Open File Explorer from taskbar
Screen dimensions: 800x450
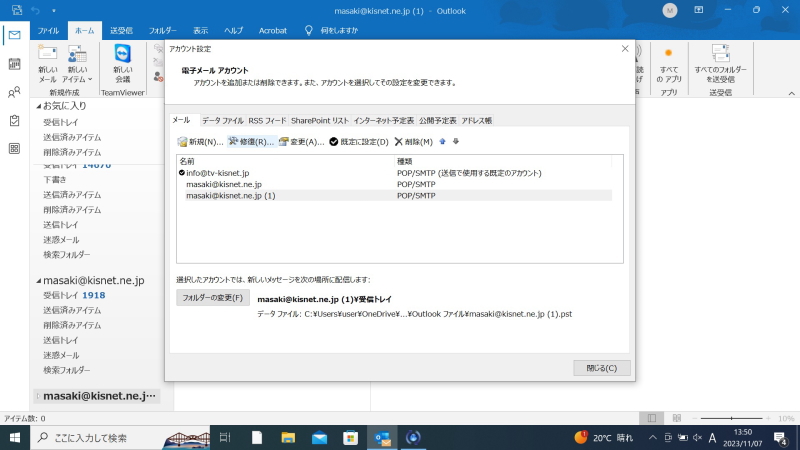[x=288, y=438]
